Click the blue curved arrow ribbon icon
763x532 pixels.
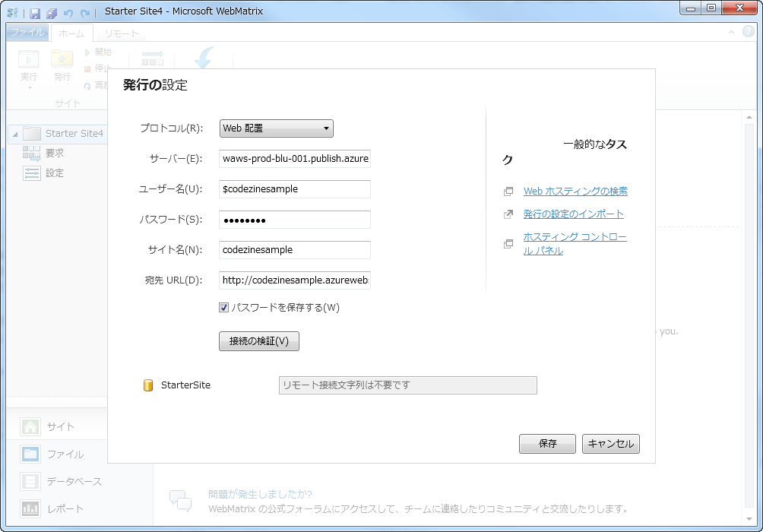tap(204, 58)
